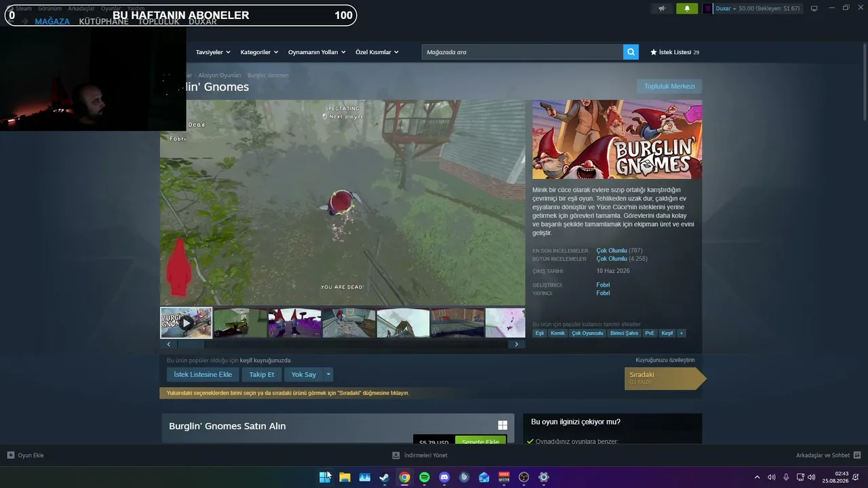Open the Fobri developer link

[603, 285]
